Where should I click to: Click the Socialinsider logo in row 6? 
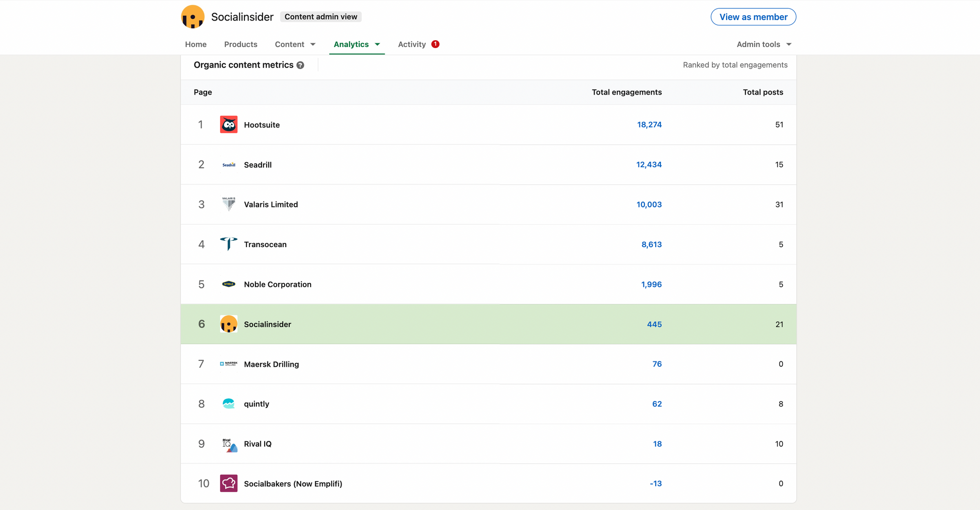229,324
